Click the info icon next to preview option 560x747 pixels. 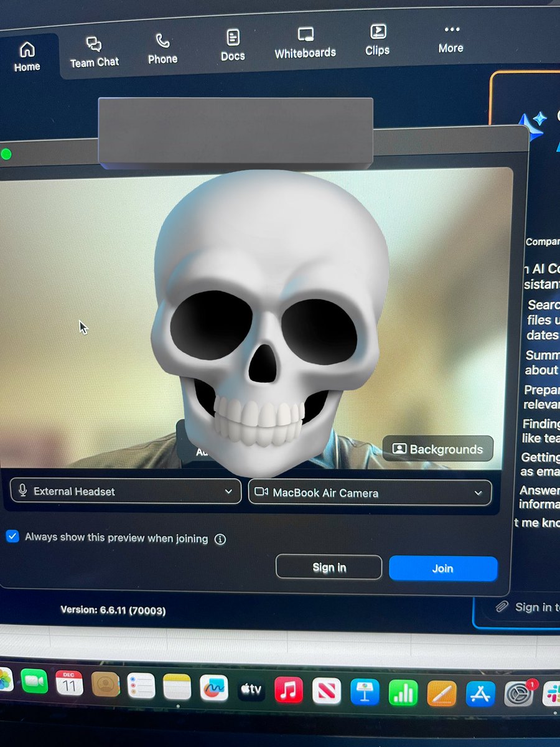coord(220,540)
